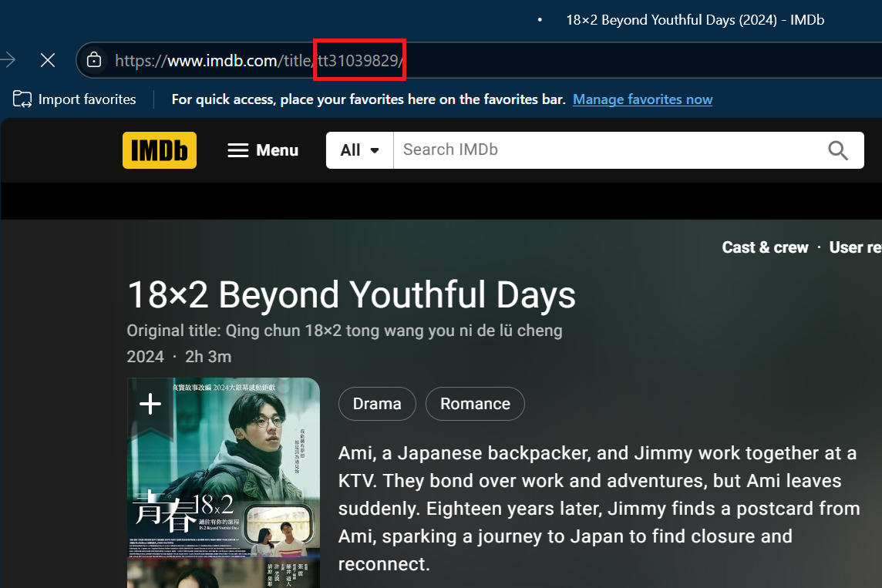Click the runtime 2h 3m
This screenshot has height=588, width=882.
[208, 357]
